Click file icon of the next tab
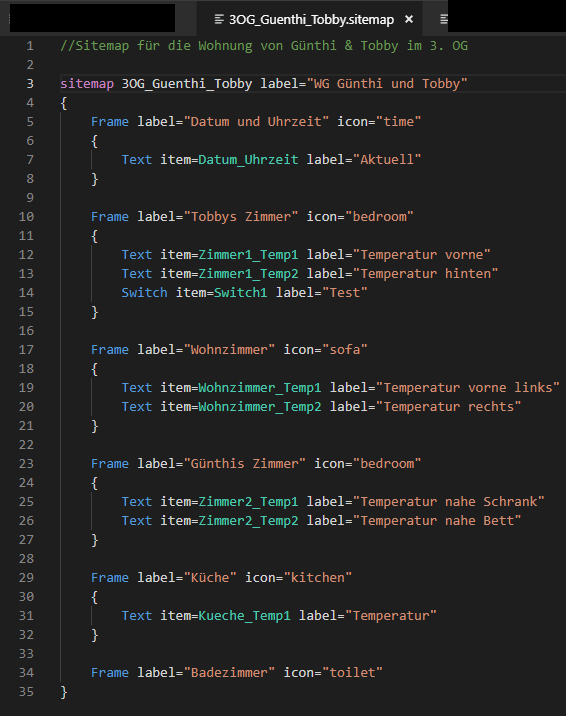 click(x=444, y=19)
